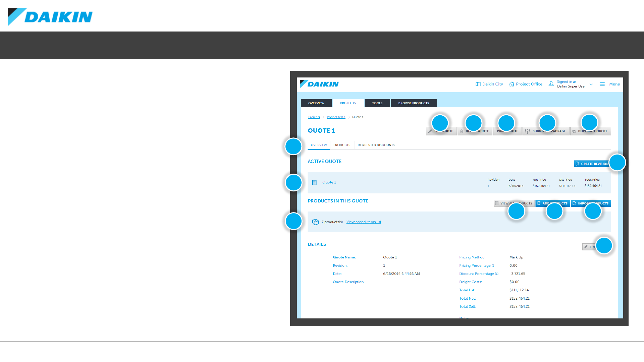Click the Project Office home icon

tap(512, 84)
